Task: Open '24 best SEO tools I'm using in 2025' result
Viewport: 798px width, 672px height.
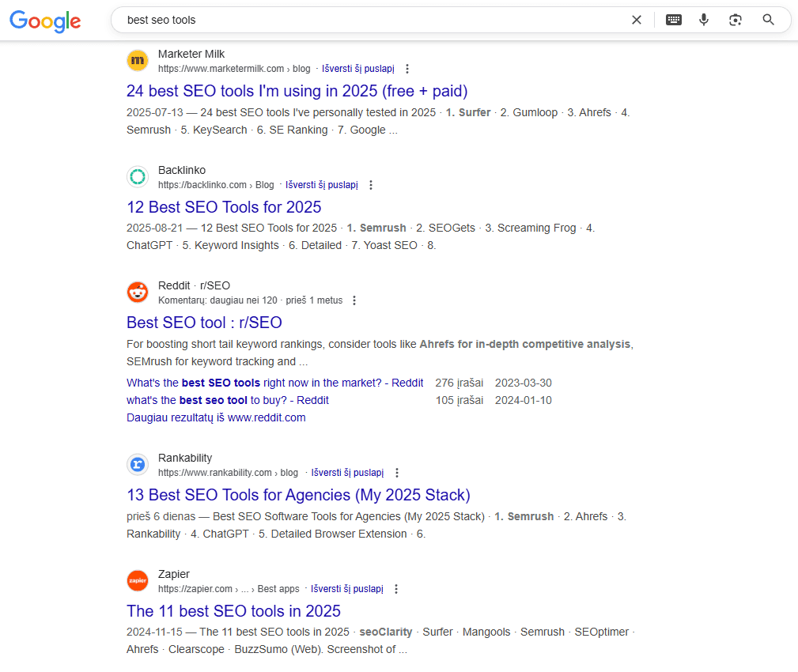Action: coord(297,91)
